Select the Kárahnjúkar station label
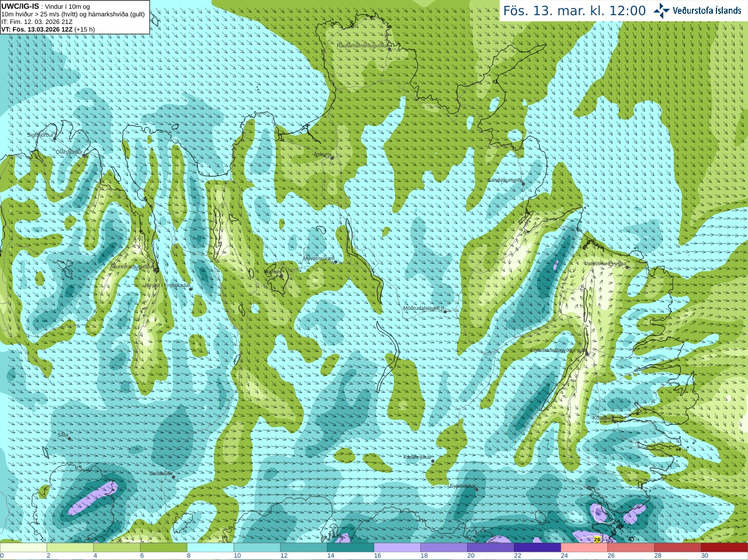Image resolution: width=748 pixels, height=560 pixels. coord(418,457)
